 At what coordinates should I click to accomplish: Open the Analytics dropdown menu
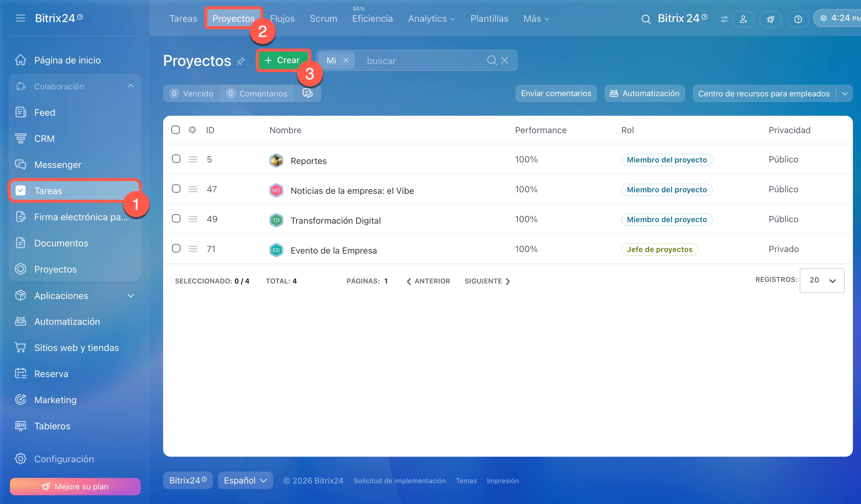click(x=431, y=18)
